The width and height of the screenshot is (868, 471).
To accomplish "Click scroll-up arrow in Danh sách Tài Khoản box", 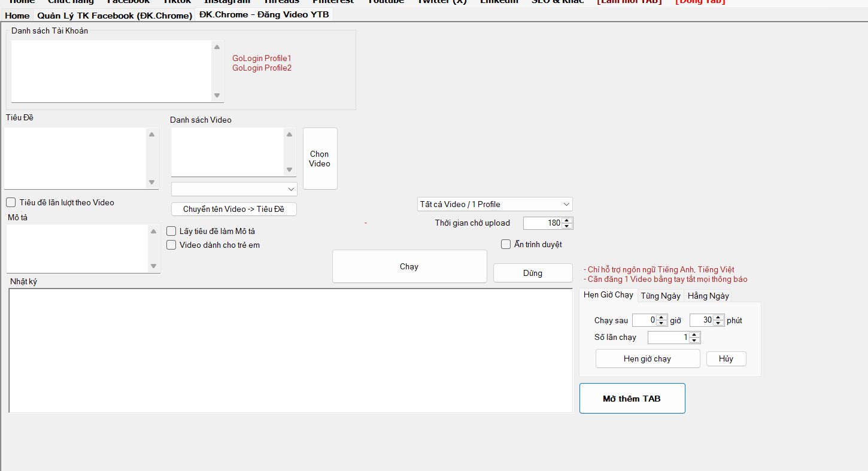I will pos(217,47).
